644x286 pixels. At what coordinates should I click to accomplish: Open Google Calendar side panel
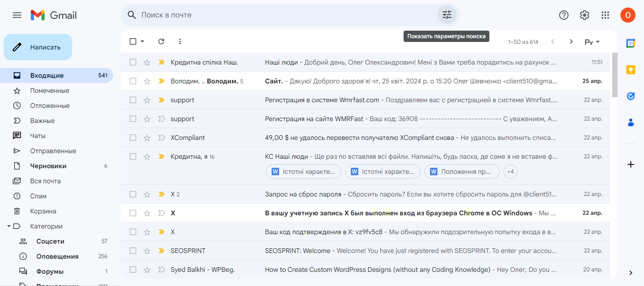click(x=631, y=43)
